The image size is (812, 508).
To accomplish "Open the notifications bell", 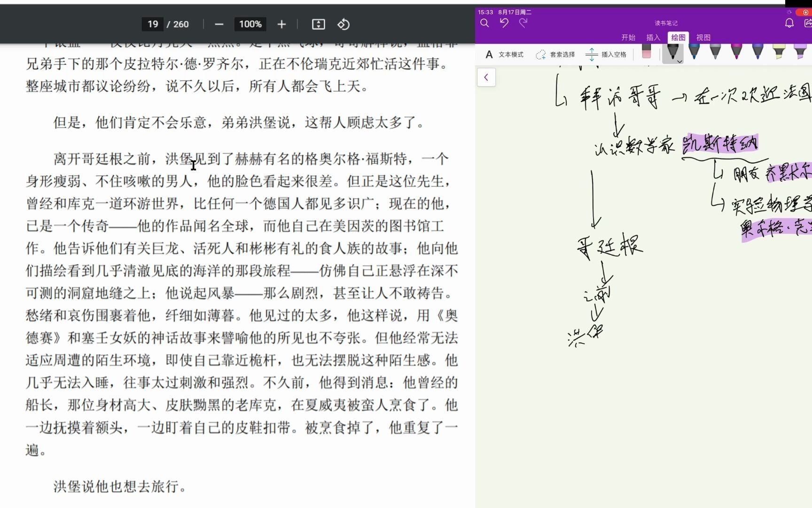I will click(789, 23).
